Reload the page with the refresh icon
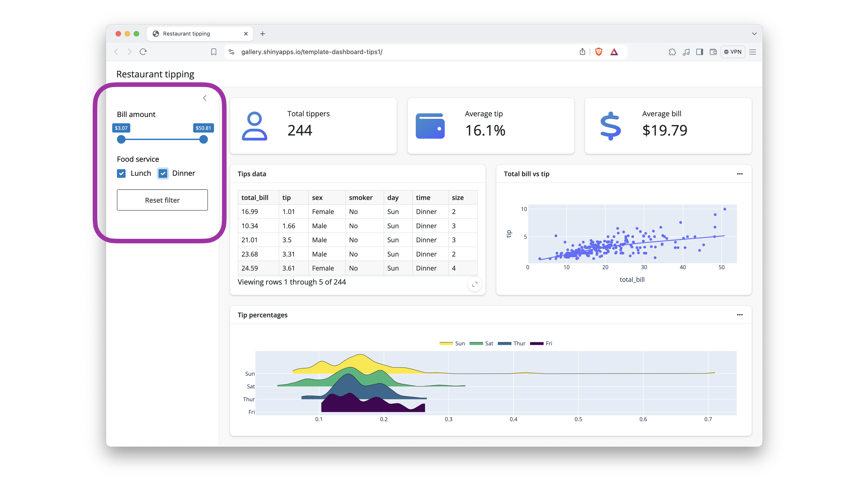 pos(143,52)
